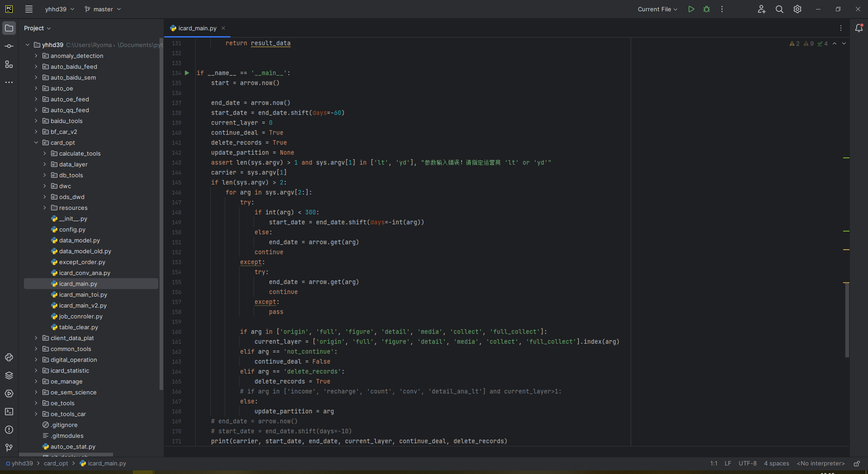Viewport: 868px width, 474px height.
Task: Select the icard_main.py editor tab
Action: 197,28
